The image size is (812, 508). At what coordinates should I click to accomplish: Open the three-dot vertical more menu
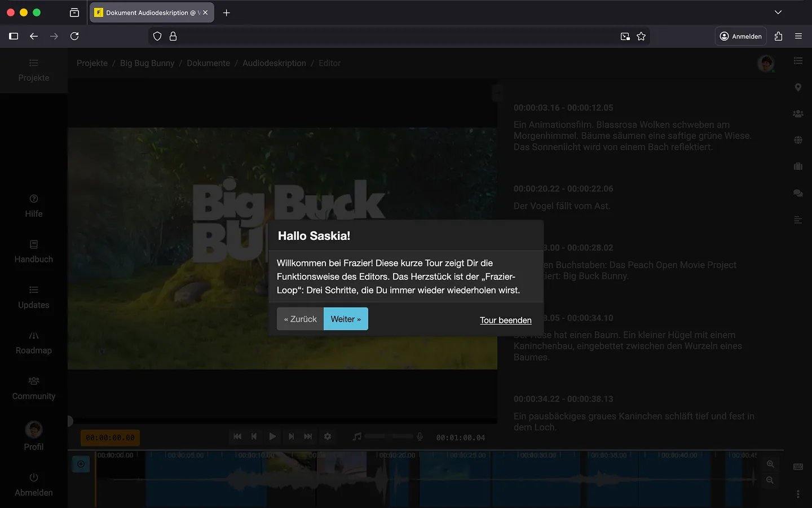pyautogui.click(x=798, y=494)
